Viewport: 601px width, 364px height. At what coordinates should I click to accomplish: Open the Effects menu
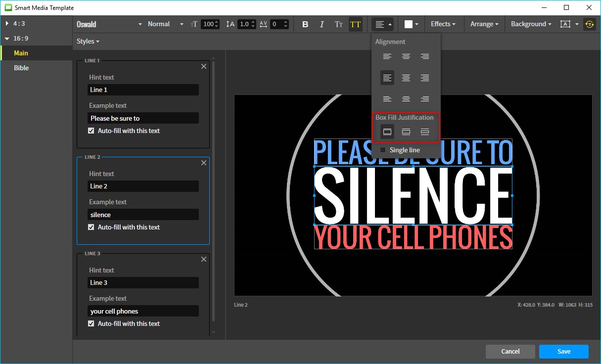tap(442, 24)
